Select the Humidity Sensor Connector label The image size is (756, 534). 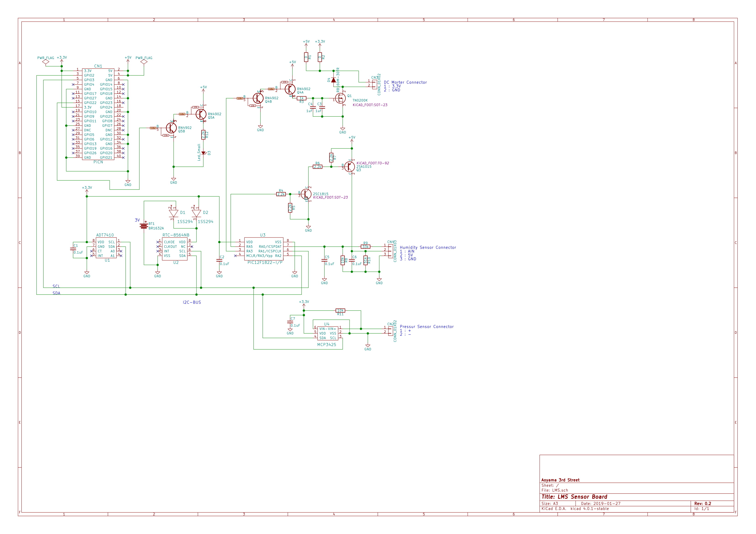pos(428,247)
